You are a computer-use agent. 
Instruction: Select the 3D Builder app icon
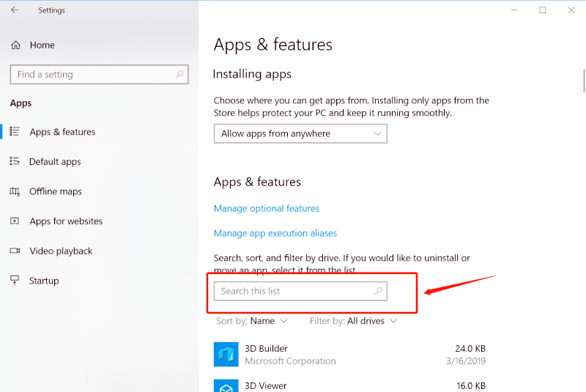point(226,355)
